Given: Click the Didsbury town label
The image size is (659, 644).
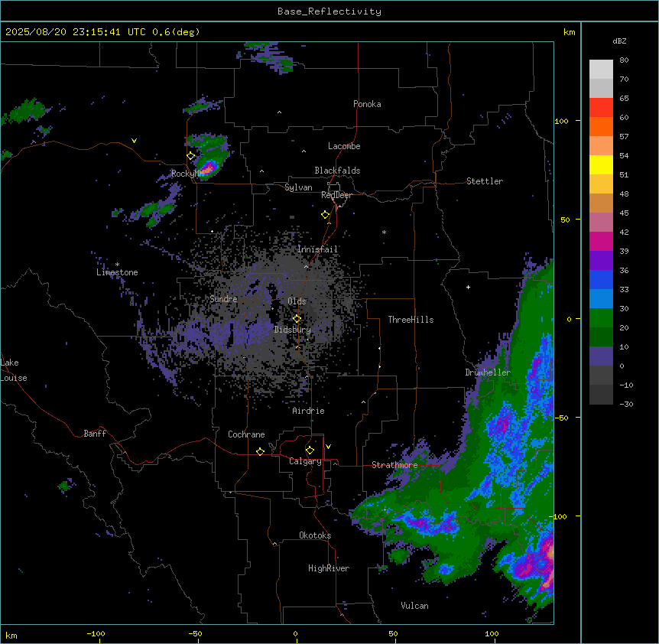Looking at the screenshot, I should (x=293, y=330).
